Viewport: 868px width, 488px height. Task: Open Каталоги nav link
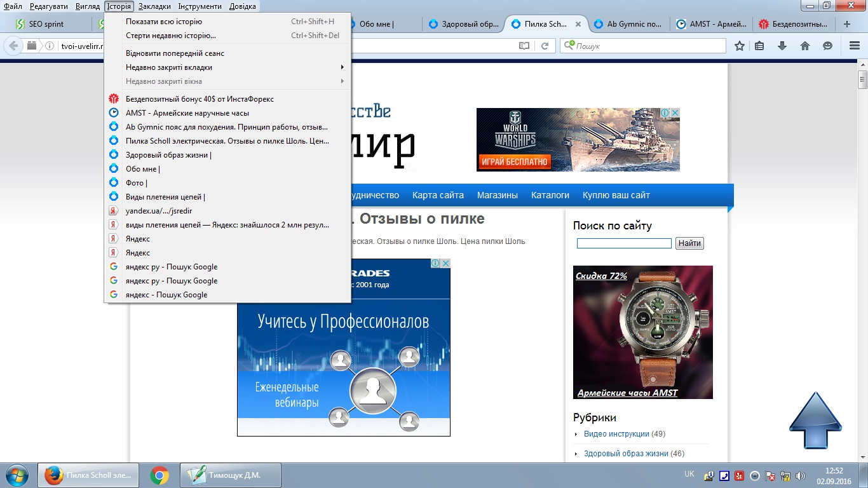(x=550, y=195)
